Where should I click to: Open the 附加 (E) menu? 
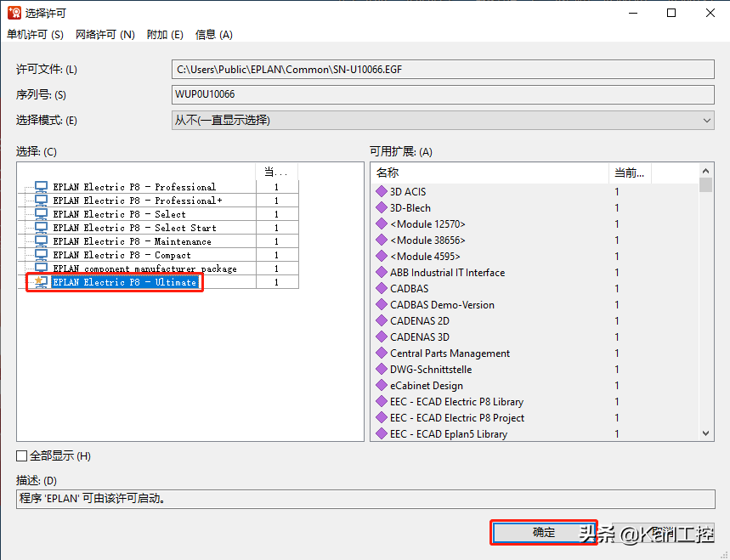point(165,35)
